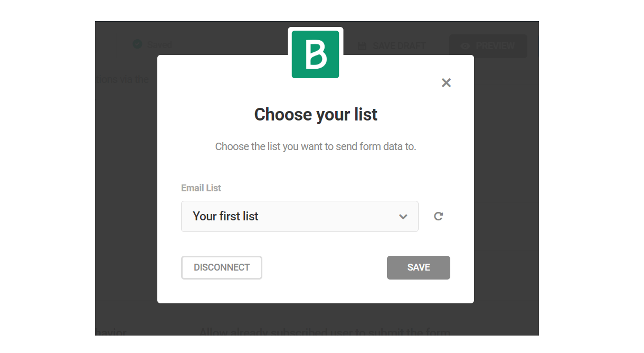Viewport: 644px width, 353px height.
Task: Click the eye icon on PREVIEW button
Action: 465,46
